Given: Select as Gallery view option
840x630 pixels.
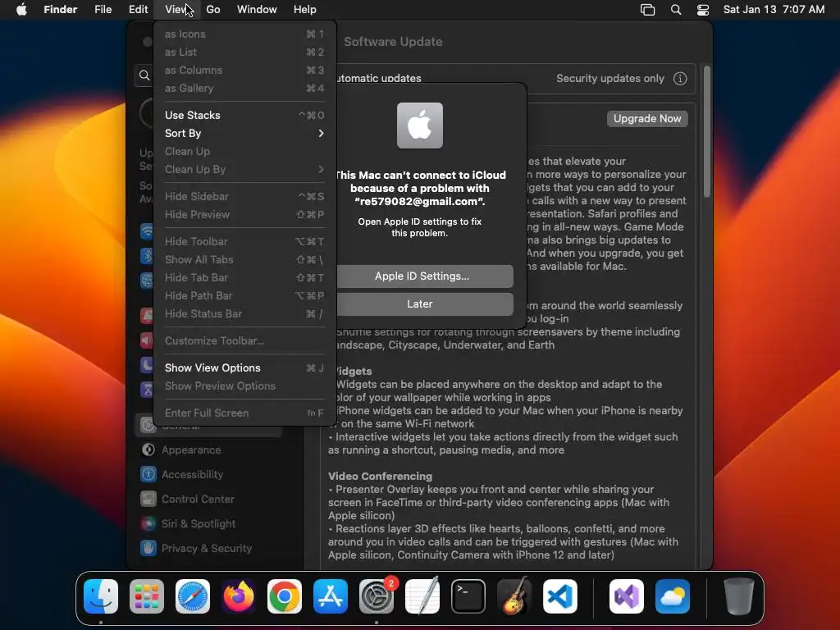Looking at the screenshot, I should [244, 89].
